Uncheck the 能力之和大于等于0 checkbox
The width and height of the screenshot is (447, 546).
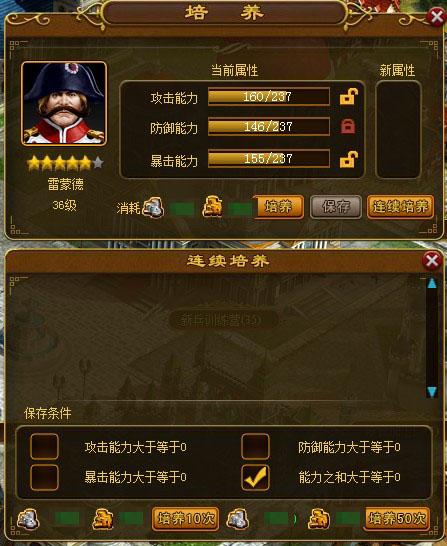pyautogui.click(x=256, y=477)
